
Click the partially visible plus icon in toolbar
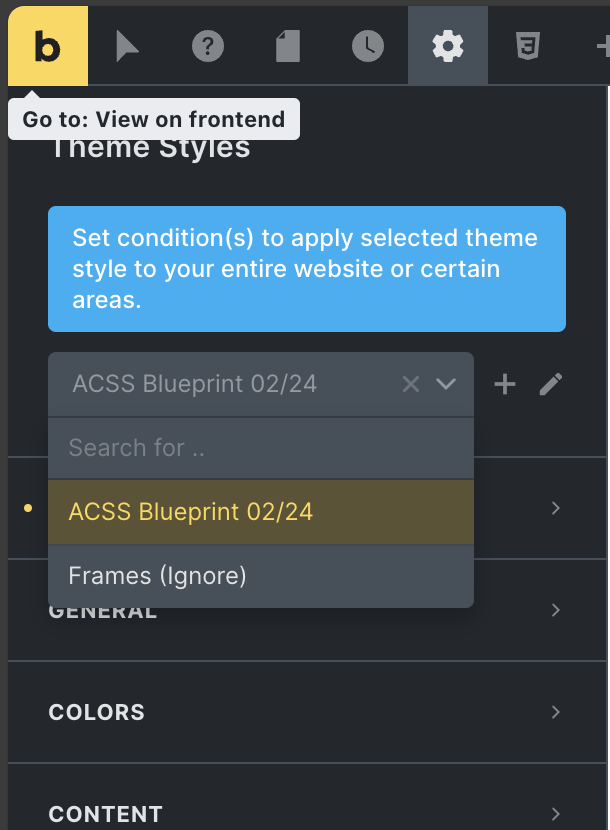tap(603, 47)
